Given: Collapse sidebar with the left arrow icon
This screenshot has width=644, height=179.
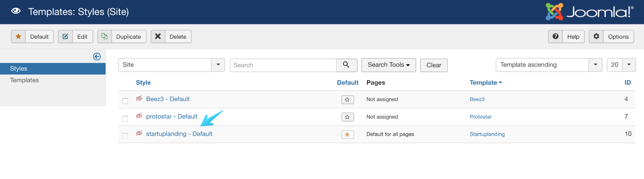Looking at the screenshot, I should click(97, 57).
